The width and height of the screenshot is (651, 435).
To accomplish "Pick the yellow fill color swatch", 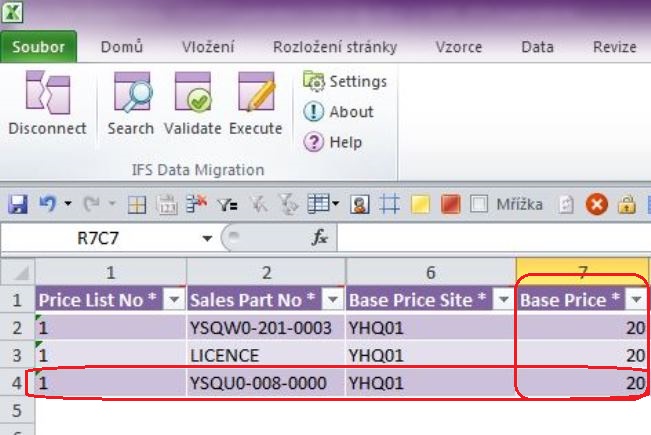I will tap(420, 204).
